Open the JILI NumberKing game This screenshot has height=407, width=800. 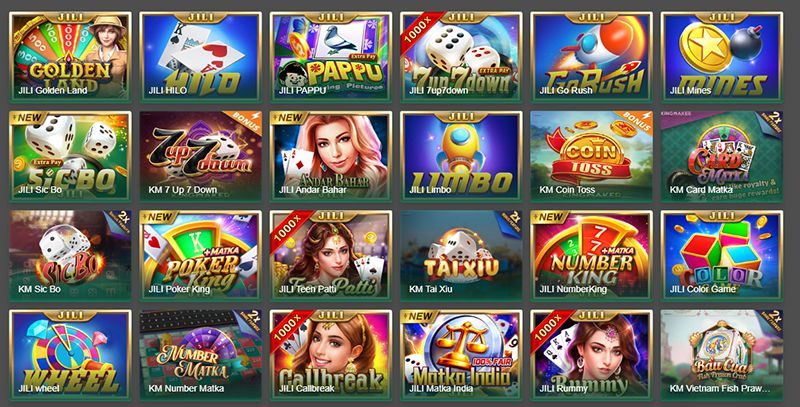tap(591, 256)
